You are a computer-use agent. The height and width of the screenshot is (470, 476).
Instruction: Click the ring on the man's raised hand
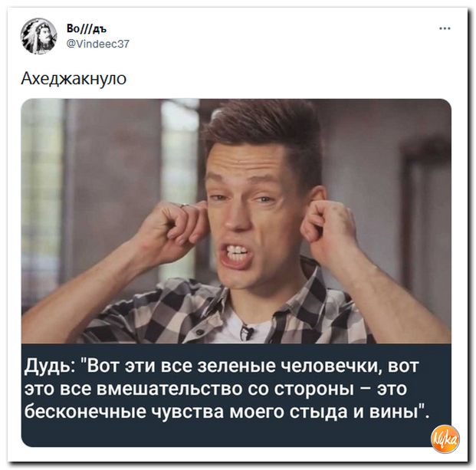pyautogui.click(x=184, y=205)
